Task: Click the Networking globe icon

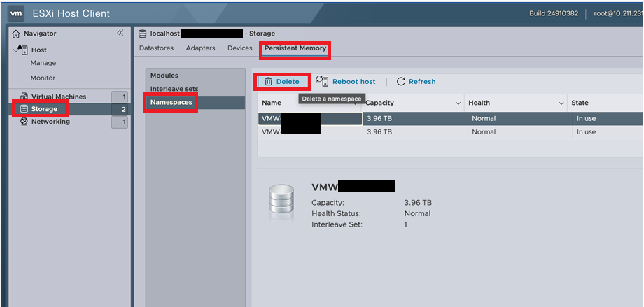Action: coord(24,122)
